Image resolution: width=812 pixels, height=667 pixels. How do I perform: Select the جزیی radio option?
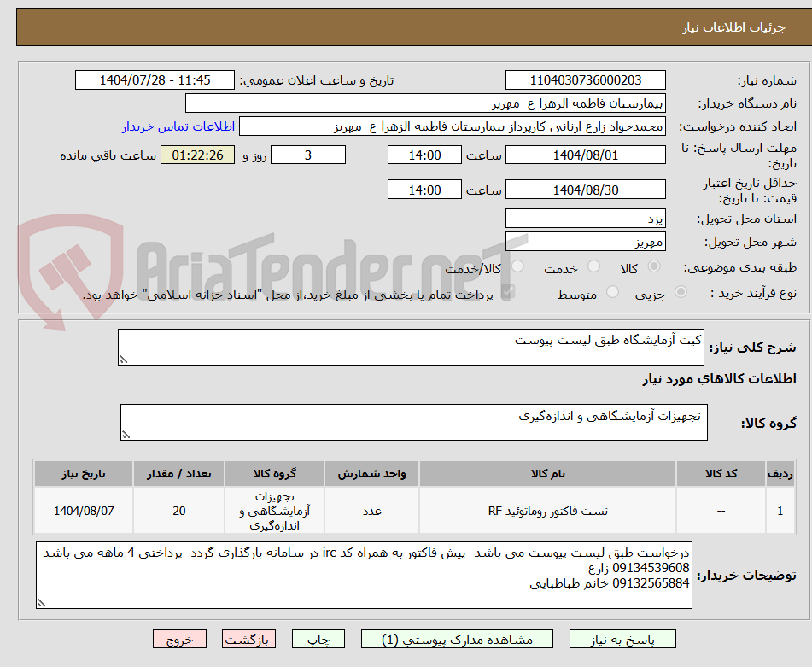click(x=681, y=291)
